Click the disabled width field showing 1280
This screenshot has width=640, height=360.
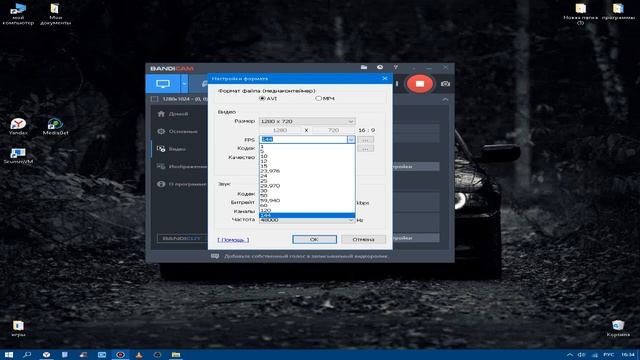tap(280, 130)
